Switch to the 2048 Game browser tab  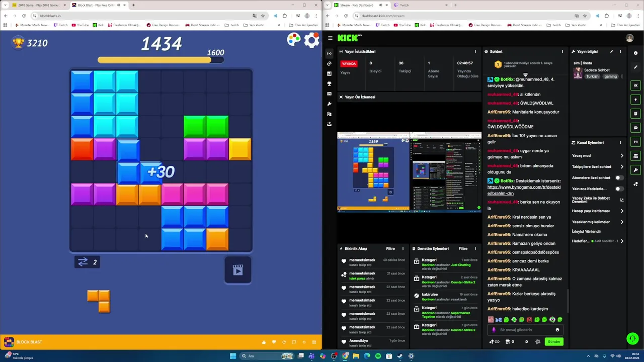pyautogui.click(x=39, y=5)
